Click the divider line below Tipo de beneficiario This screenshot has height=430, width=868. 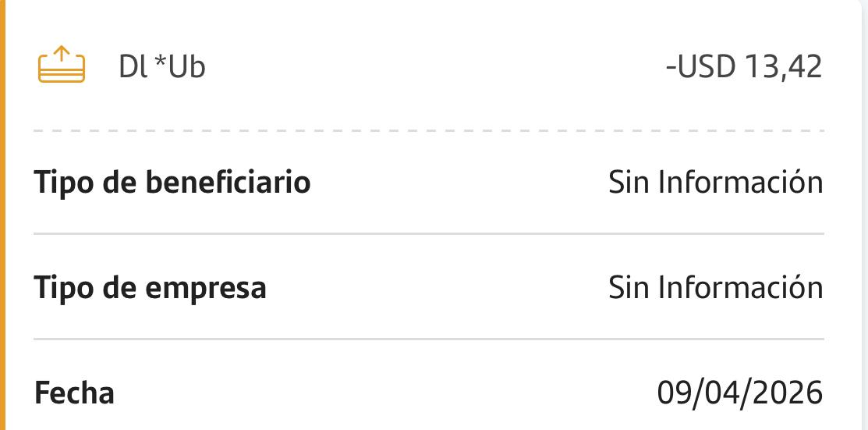tap(429, 233)
